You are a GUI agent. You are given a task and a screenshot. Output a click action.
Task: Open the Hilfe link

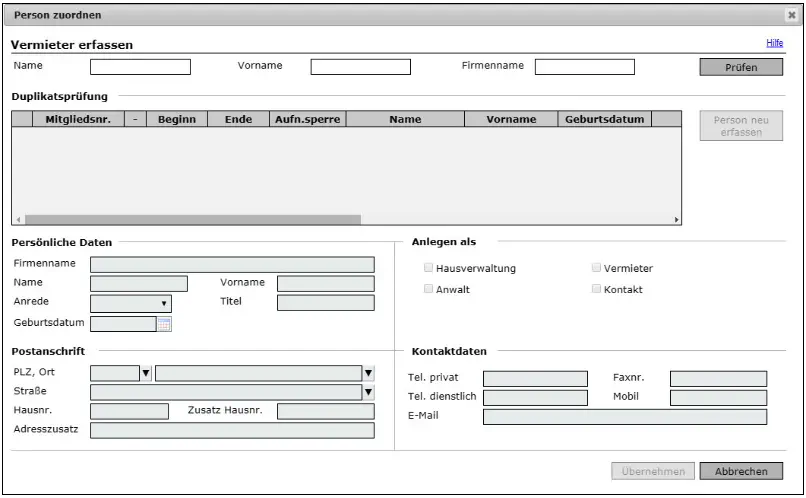774,43
